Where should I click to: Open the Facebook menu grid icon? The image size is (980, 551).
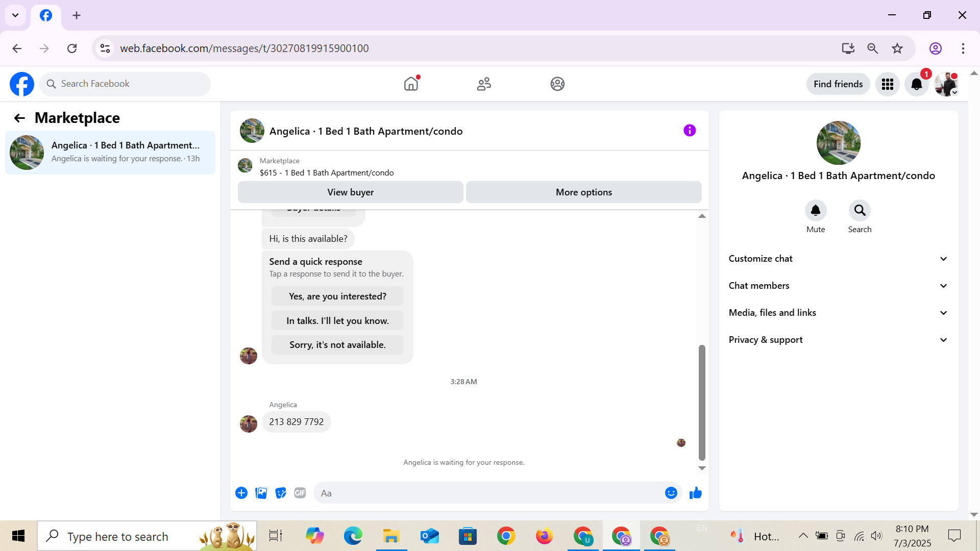click(x=887, y=84)
